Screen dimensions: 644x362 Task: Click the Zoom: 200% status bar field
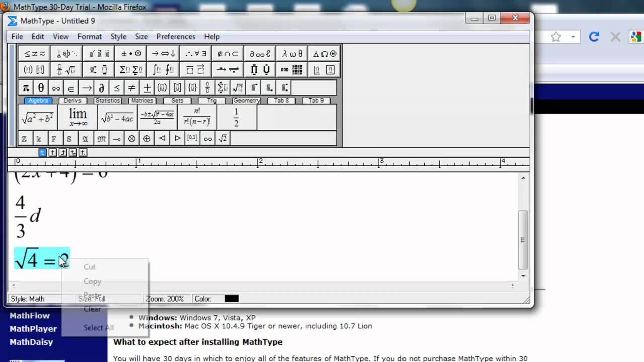coord(165,299)
